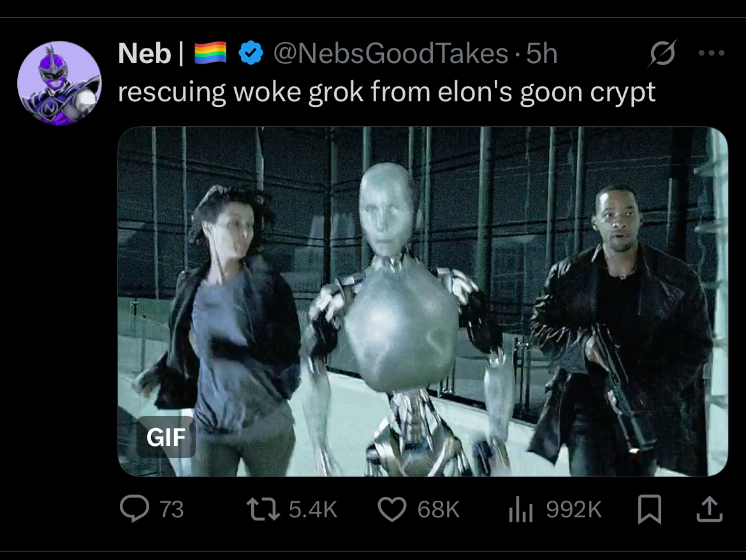The width and height of the screenshot is (746, 560).
Task: Open the view analytics bar chart icon
Action: point(521,510)
